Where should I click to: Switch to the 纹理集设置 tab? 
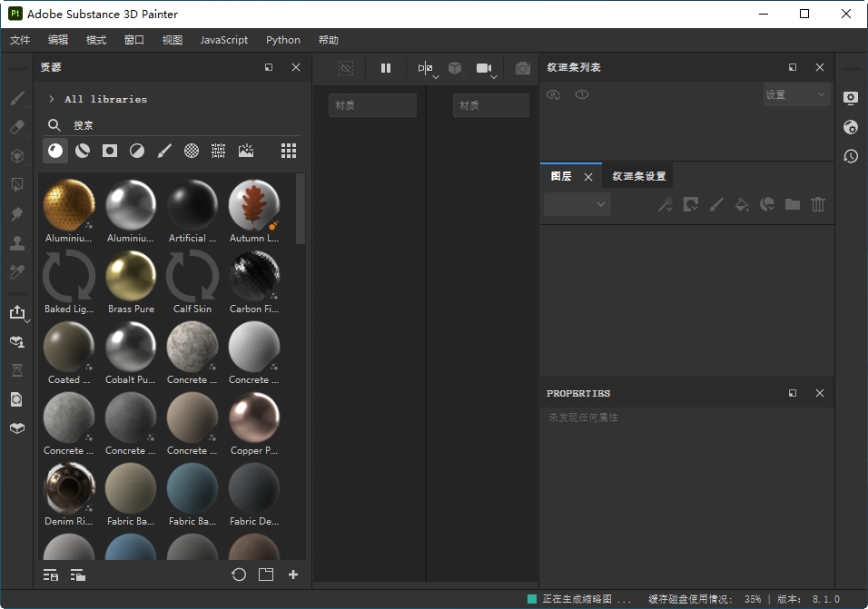point(639,176)
